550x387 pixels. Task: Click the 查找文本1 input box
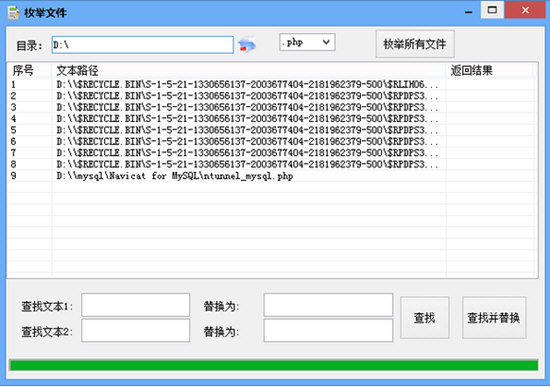pos(135,305)
